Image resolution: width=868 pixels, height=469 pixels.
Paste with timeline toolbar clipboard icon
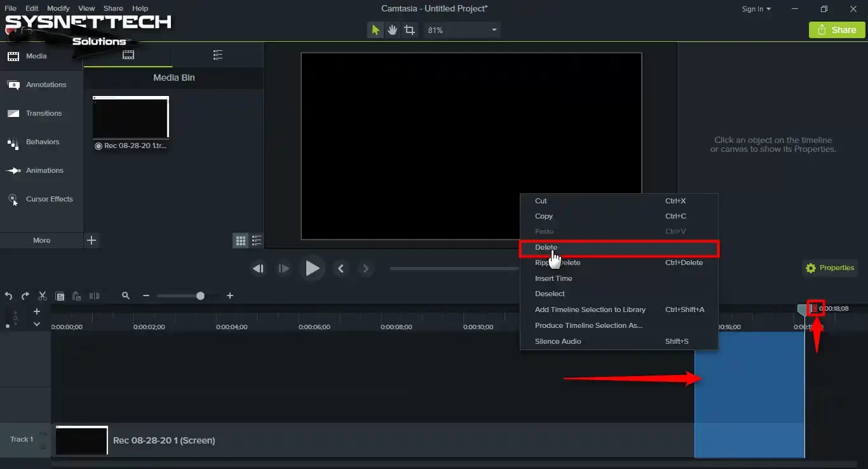pos(77,296)
